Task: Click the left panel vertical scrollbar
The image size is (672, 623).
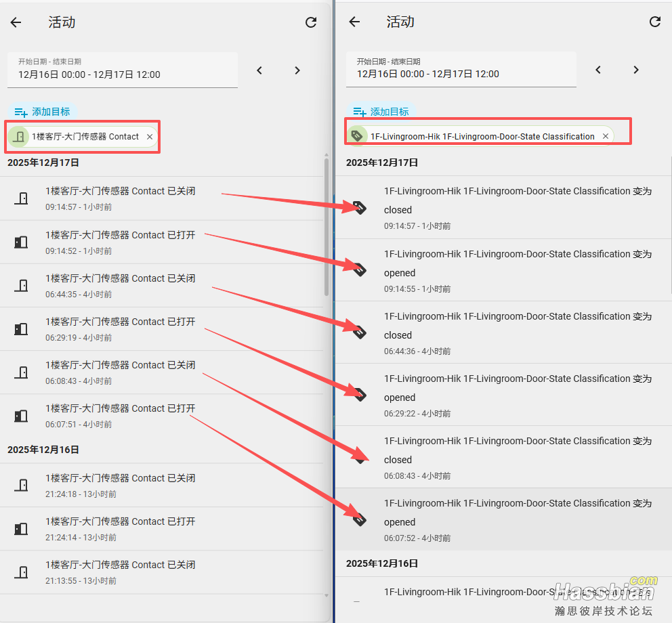Action: (327, 230)
